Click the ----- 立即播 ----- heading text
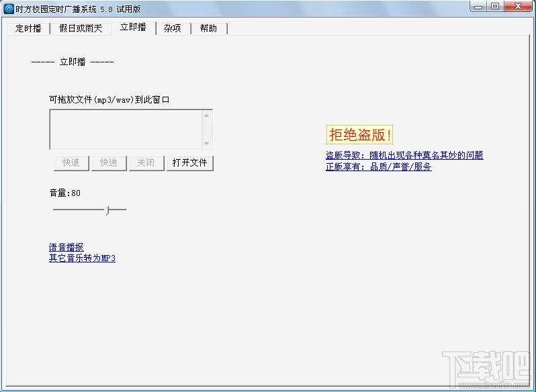The width and height of the screenshot is (536, 392). point(73,62)
